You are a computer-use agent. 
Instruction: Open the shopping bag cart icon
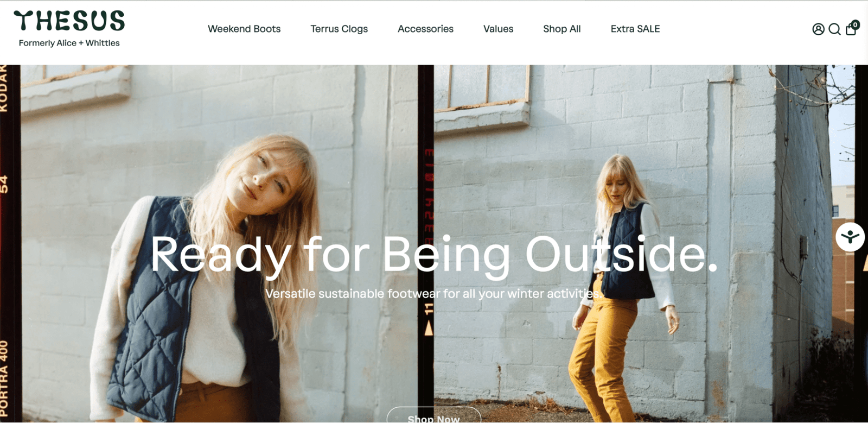tap(851, 30)
